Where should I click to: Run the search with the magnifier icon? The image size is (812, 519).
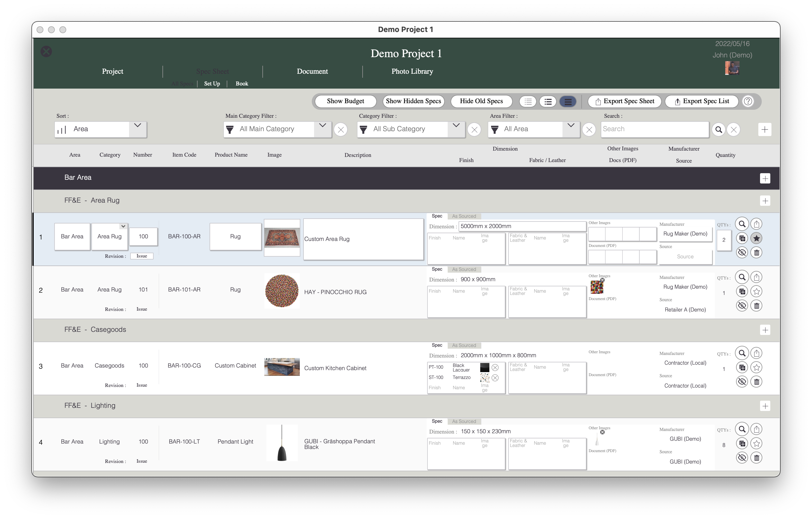[x=719, y=129]
